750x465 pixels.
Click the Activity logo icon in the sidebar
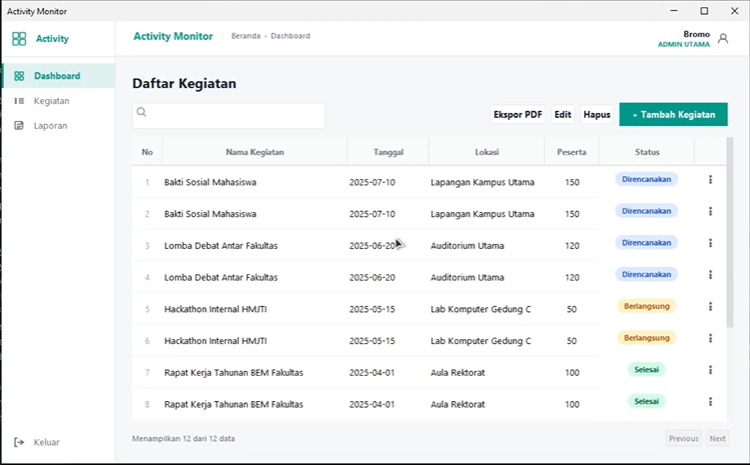(x=19, y=39)
